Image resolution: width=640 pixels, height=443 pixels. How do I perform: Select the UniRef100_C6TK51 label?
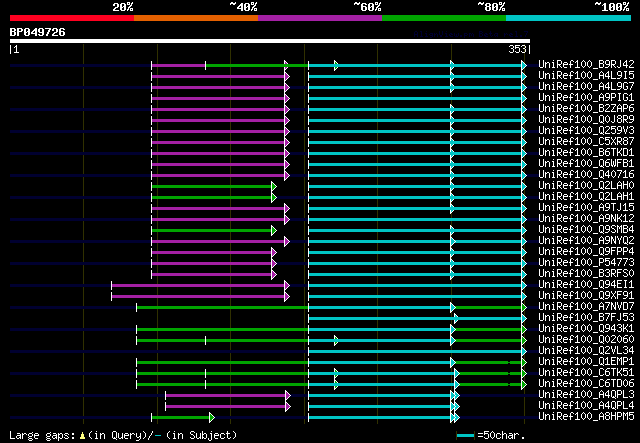click(586, 373)
